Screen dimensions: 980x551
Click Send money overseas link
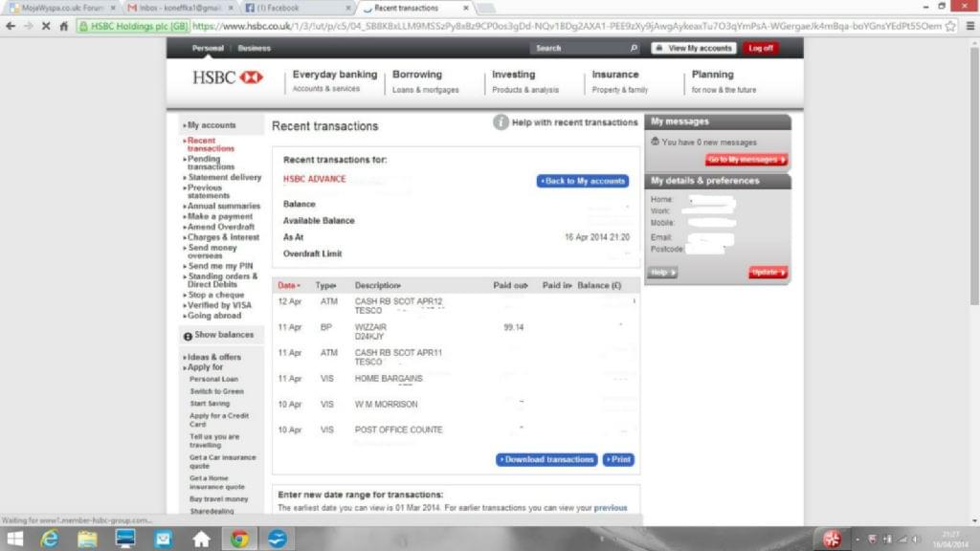pyautogui.click(x=212, y=252)
